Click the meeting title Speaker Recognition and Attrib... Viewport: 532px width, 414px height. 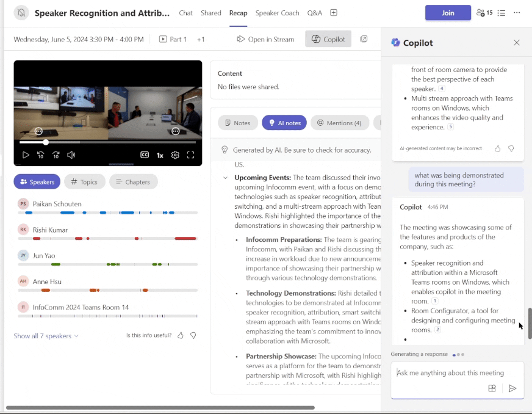coord(102,13)
